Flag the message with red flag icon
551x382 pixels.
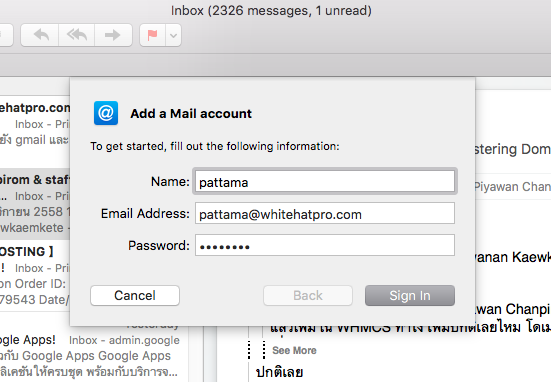153,35
